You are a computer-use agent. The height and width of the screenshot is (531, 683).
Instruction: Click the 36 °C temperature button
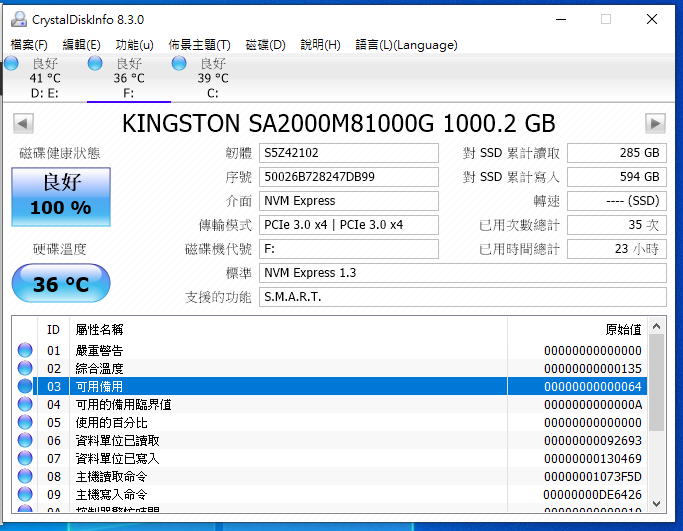(x=61, y=283)
